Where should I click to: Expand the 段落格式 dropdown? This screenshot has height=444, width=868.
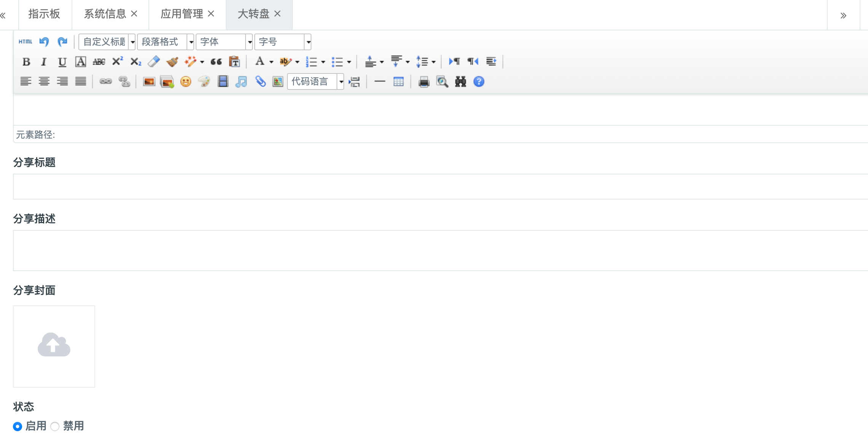point(191,42)
